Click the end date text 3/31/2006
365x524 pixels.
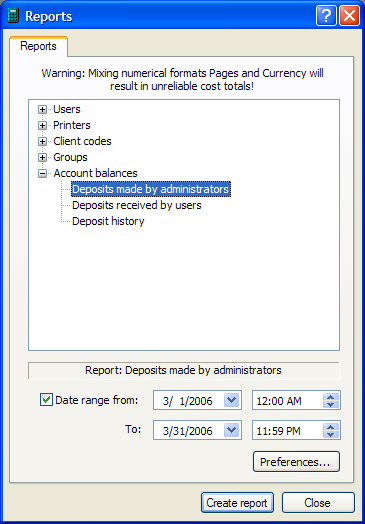(x=188, y=431)
